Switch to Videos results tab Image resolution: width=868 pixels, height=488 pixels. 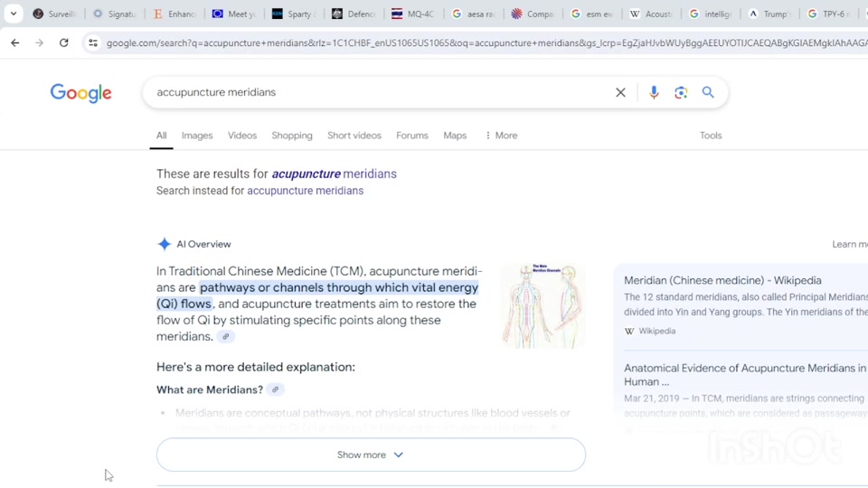tap(241, 136)
